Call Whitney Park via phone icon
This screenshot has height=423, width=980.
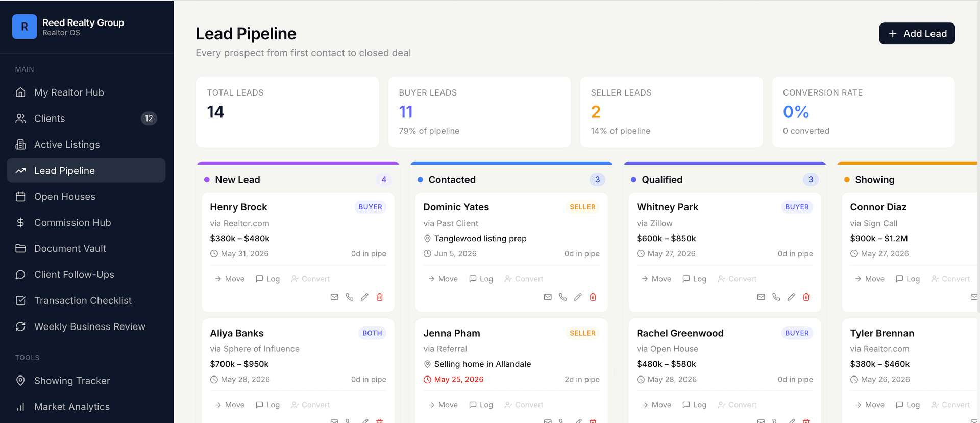click(776, 297)
